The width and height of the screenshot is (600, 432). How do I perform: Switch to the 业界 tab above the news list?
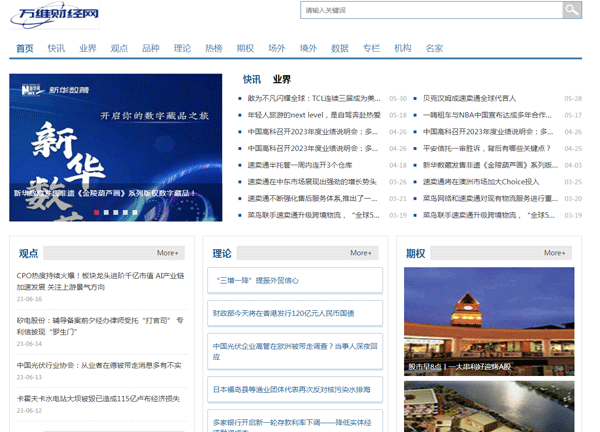[282, 80]
